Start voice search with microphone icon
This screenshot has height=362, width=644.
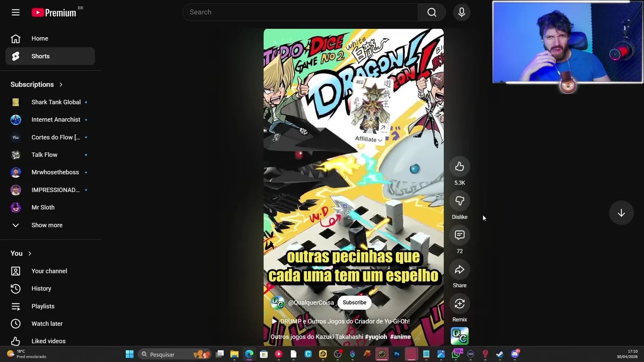[x=462, y=12]
